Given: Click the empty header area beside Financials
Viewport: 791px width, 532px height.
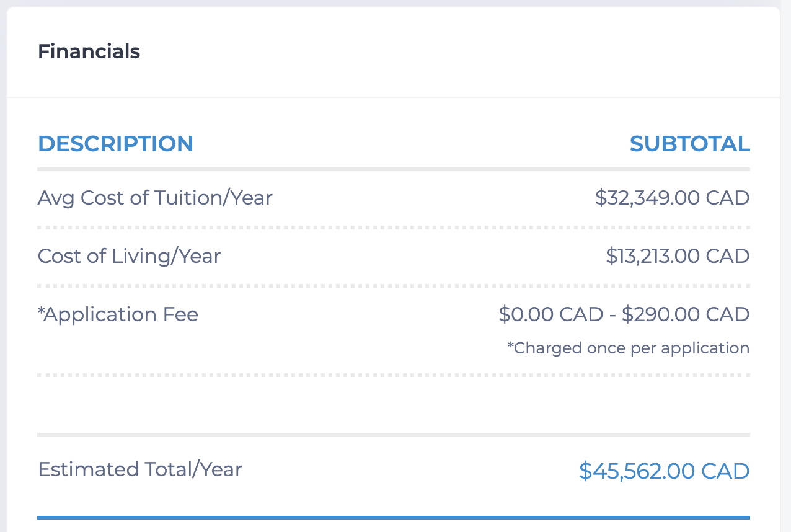Looking at the screenshot, I should tap(459, 52).
